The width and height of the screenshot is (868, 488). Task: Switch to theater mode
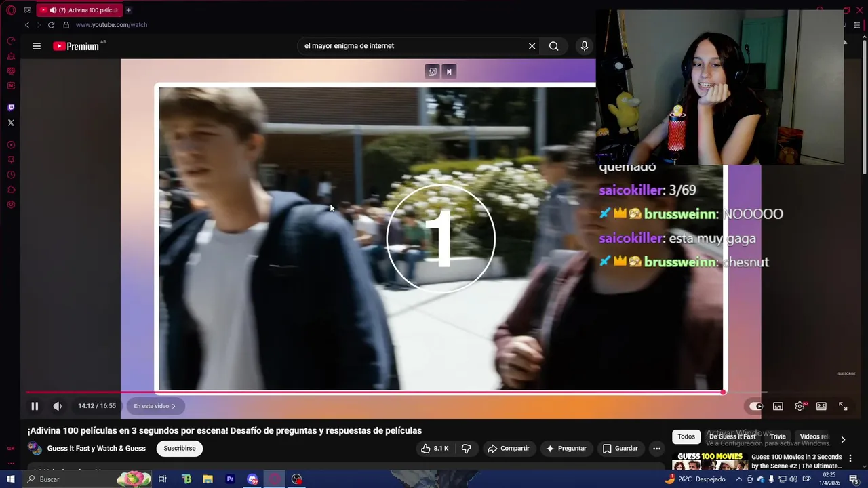click(x=821, y=406)
